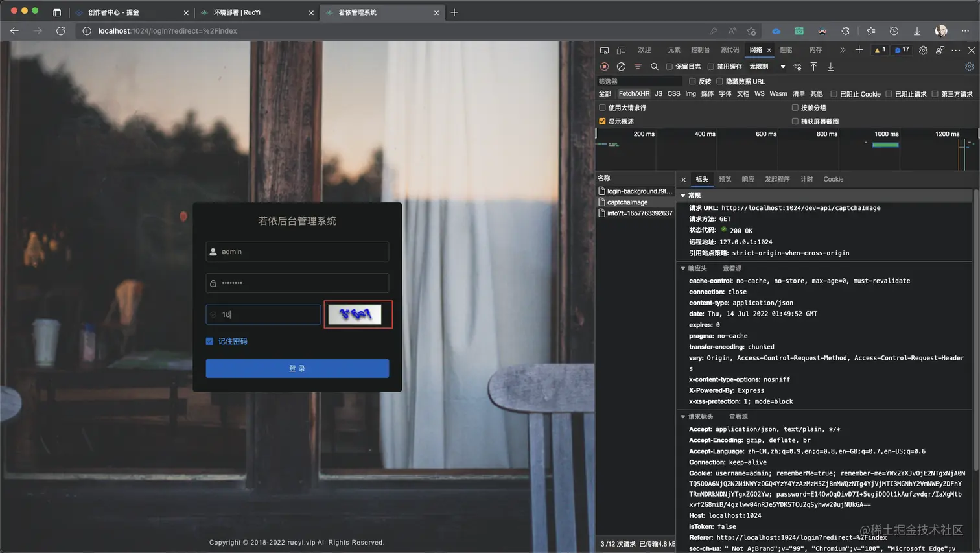
Task: Enable the 保留日志 checkbox
Action: tap(670, 67)
